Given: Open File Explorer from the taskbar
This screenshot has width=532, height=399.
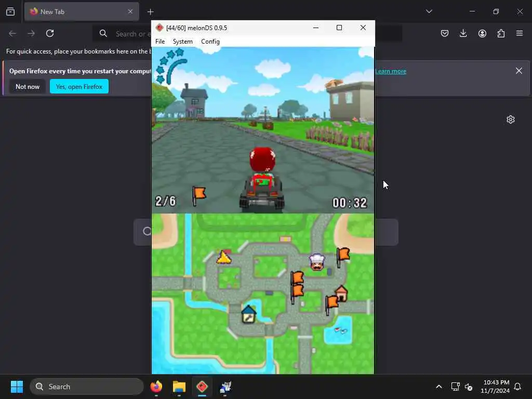Looking at the screenshot, I should (179, 387).
